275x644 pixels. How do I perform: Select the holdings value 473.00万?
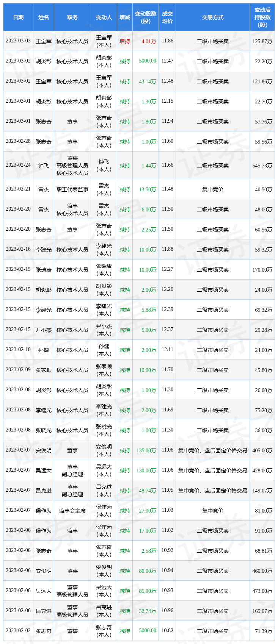262,591
